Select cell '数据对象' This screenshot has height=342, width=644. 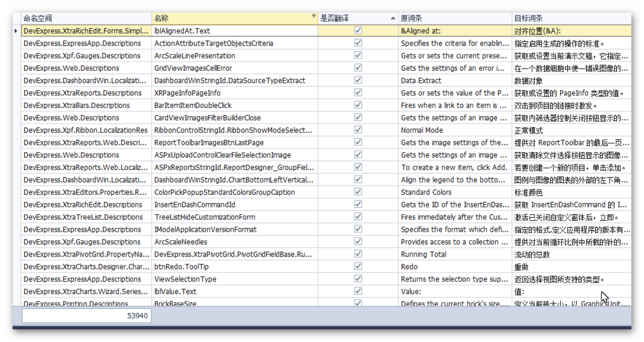(571, 80)
